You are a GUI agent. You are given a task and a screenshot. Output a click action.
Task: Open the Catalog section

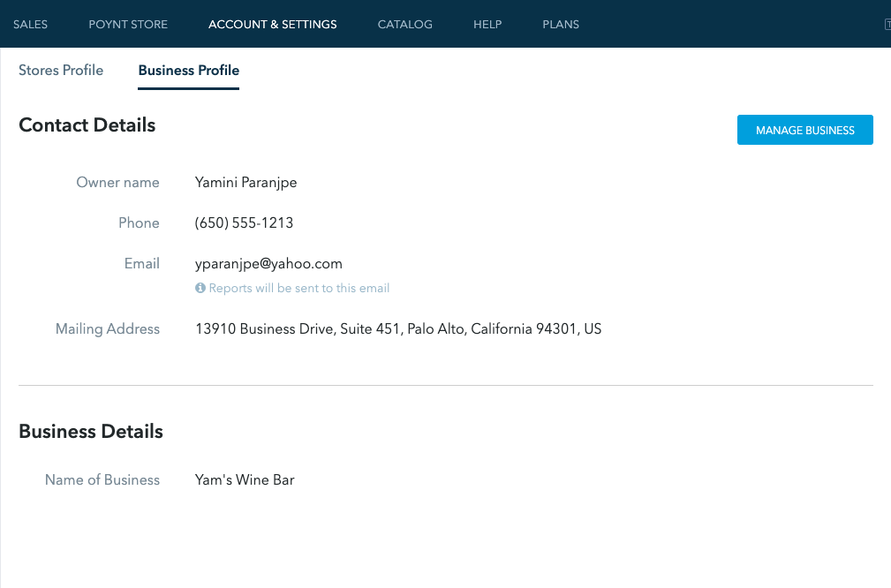click(404, 25)
